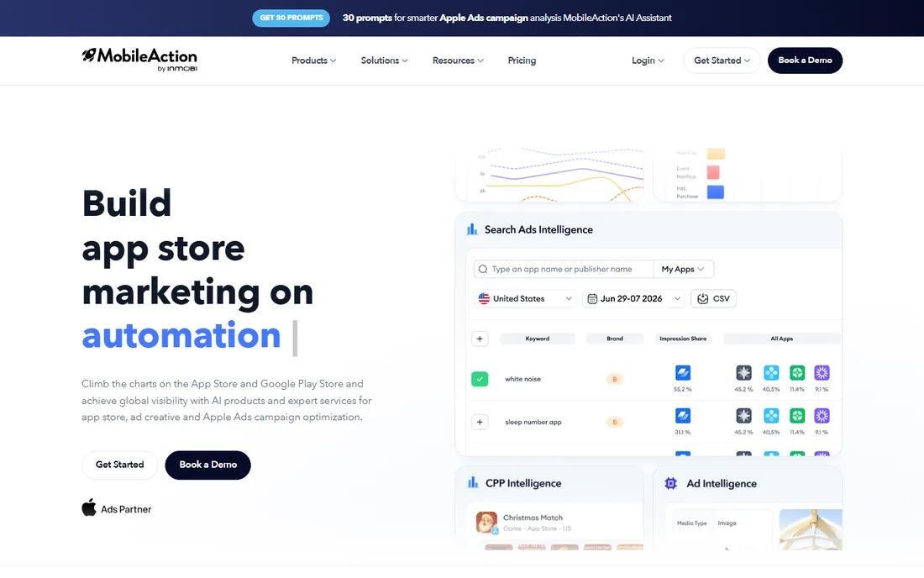Open the My Apps dropdown
Image resolution: width=924 pixels, height=578 pixels.
coord(684,270)
